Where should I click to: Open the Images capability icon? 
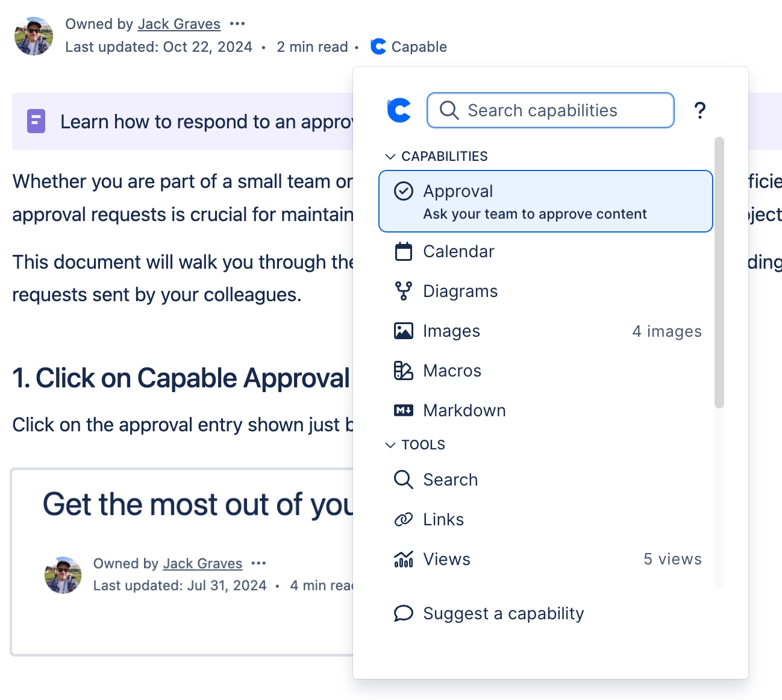403,331
